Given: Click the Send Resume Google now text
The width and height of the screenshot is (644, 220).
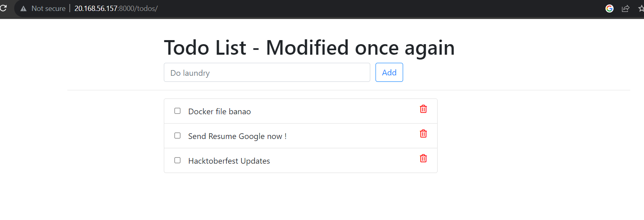Looking at the screenshot, I should tap(237, 136).
